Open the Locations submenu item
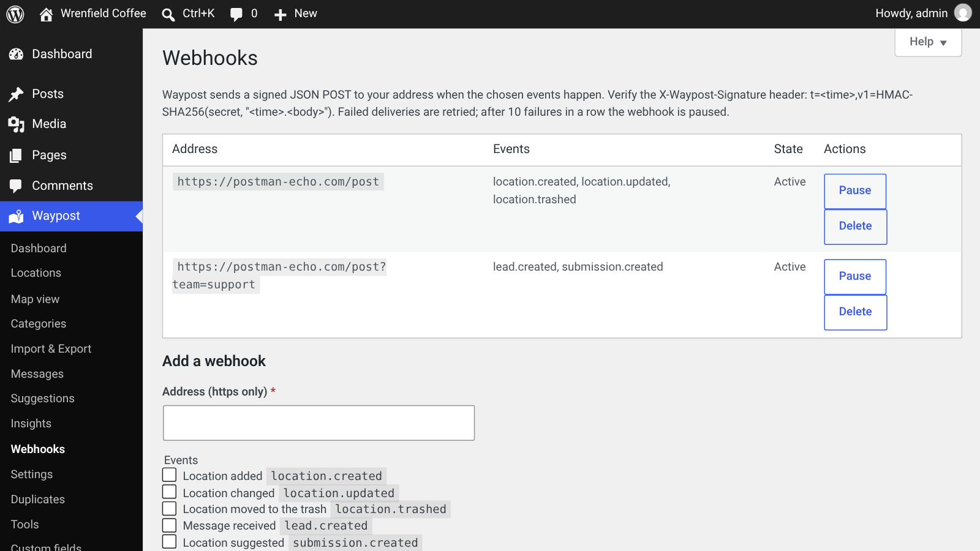This screenshot has height=551, width=980. tap(36, 273)
